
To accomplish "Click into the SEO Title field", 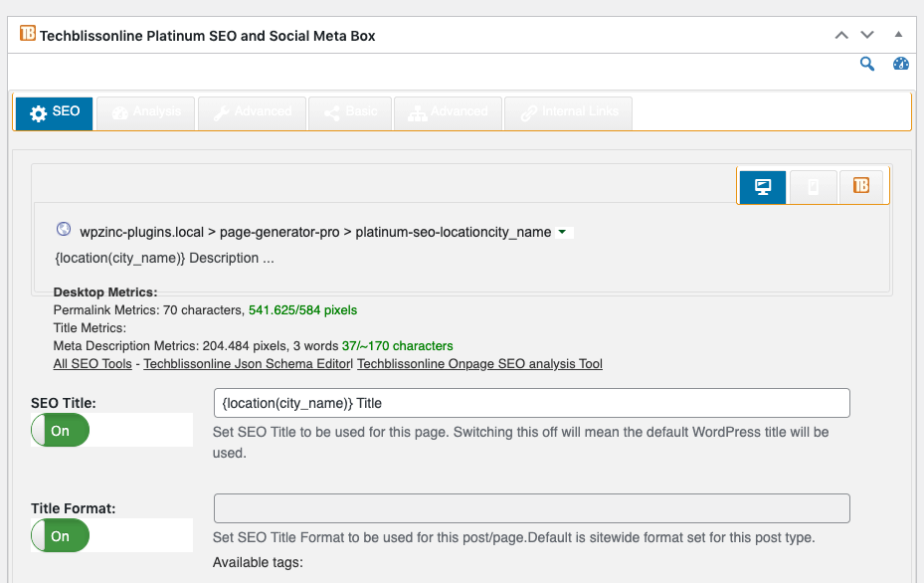I will [x=531, y=403].
